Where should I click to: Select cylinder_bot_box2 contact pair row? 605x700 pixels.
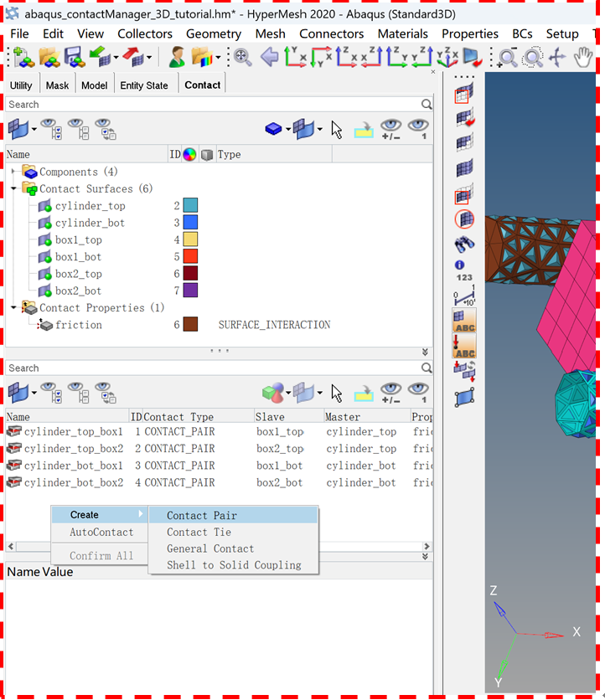[x=219, y=482]
